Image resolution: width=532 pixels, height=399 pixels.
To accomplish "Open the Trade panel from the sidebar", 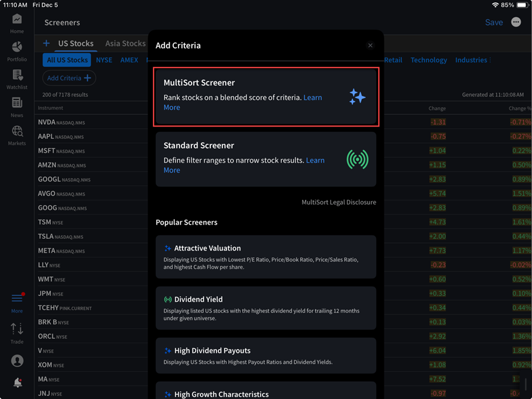I will pyautogui.click(x=17, y=331).
